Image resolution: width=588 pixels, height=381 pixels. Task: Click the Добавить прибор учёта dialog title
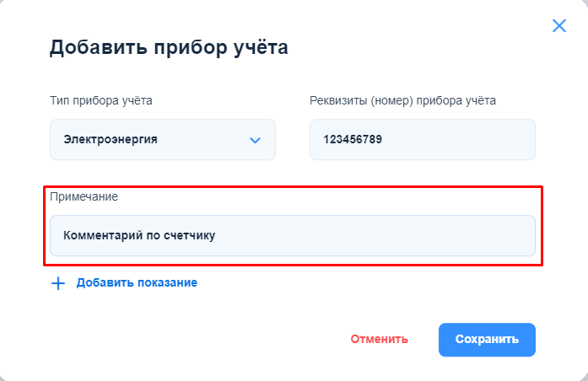[x=169, y=47]
